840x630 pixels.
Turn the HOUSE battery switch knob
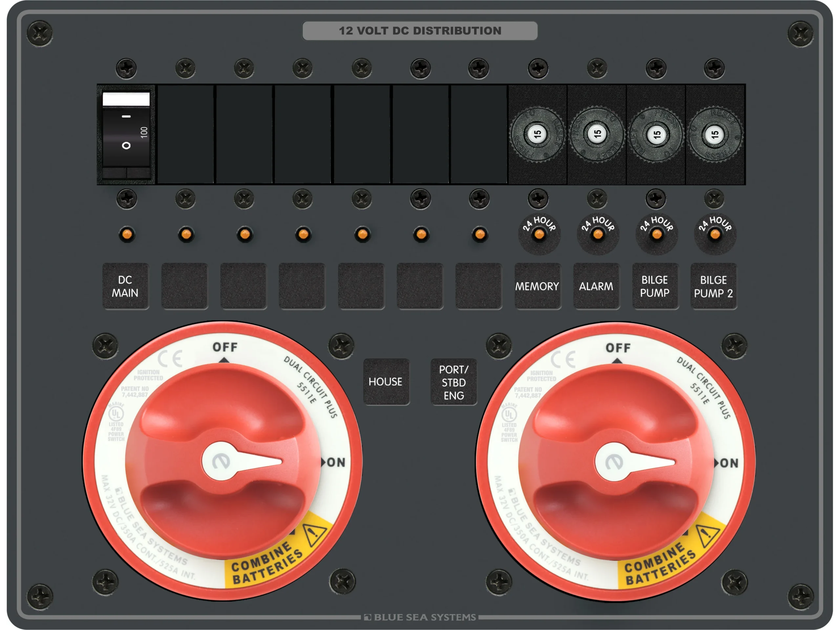coord(223,462)
